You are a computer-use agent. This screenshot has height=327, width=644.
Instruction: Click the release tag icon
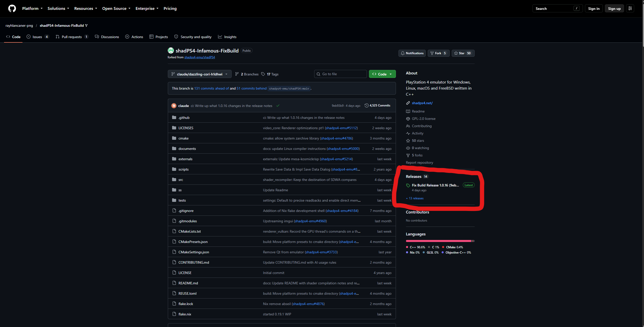point(408,185)
